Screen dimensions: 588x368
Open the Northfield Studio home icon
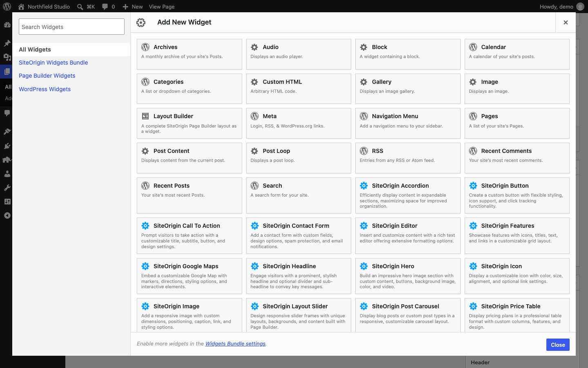pyautogui.click(x=21, y=7)
